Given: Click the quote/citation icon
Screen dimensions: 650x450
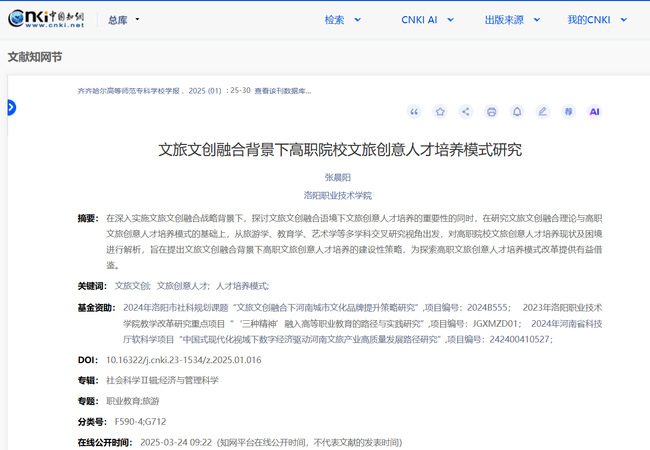Looking at the screenshot, I should tap(414, 112).
